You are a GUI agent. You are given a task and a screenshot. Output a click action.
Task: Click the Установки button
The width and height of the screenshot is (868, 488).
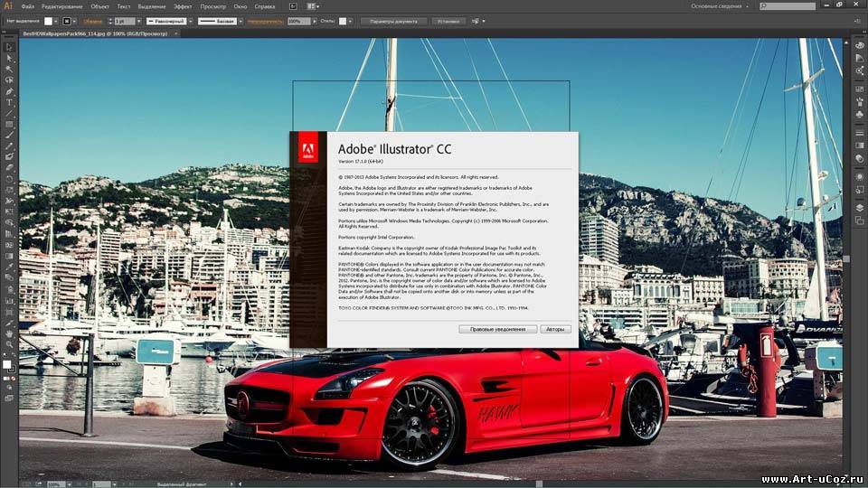pos(448,21)
